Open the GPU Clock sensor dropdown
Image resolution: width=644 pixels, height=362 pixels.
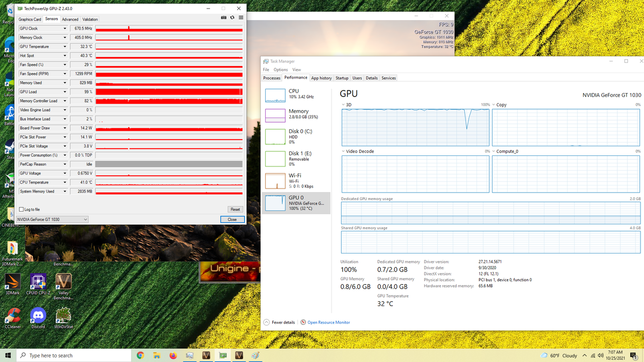coord(65,29)
